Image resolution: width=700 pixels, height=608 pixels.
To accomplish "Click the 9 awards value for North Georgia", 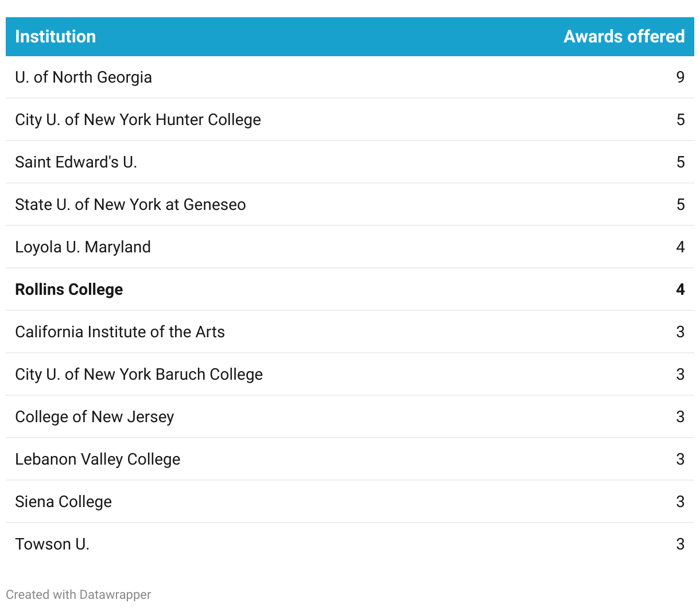I will (680, 77).
